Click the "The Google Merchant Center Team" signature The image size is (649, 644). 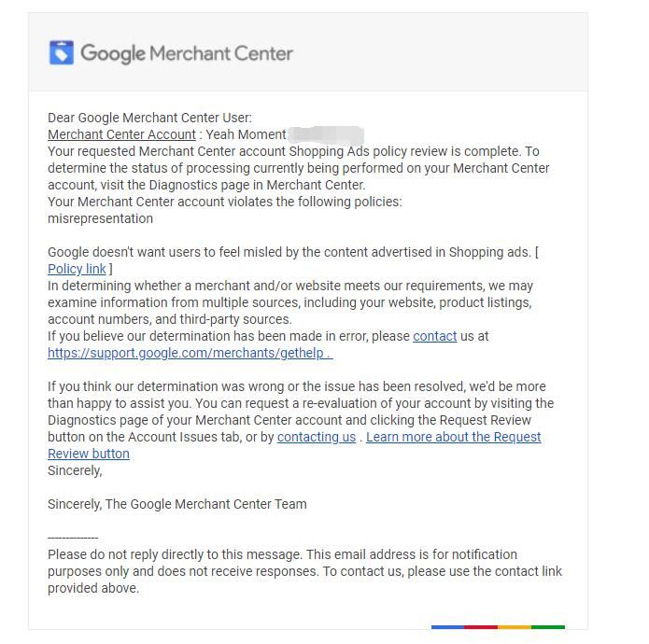click(x=205, y=504)
